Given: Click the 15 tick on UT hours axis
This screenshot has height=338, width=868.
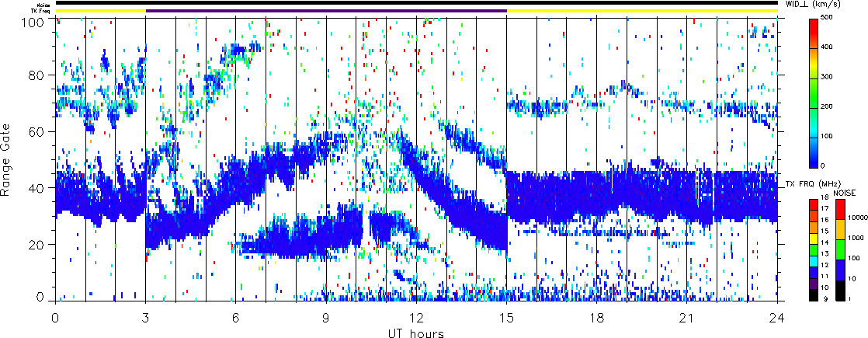Looking at the screenshot, I should [x=506, y=318].
